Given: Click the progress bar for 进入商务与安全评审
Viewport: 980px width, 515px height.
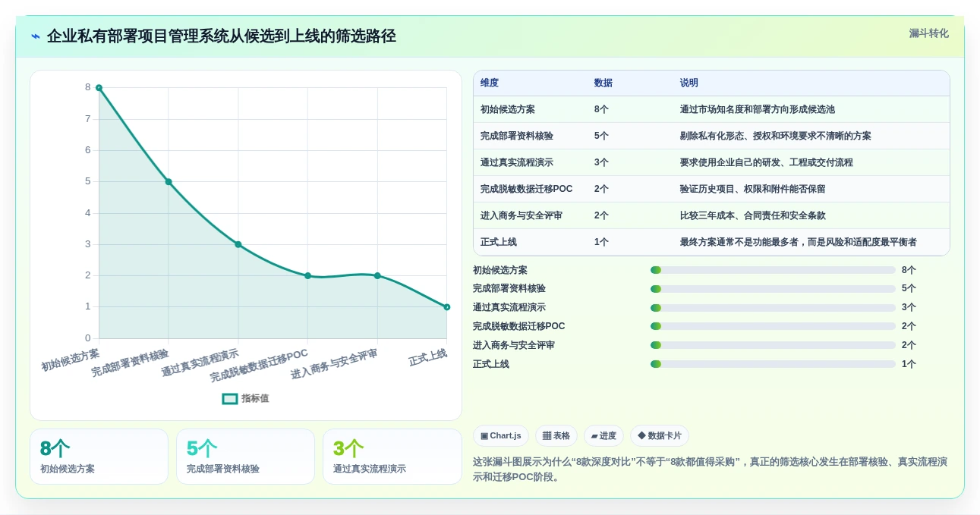Looking at the screenshot, I should pos(773,346).
